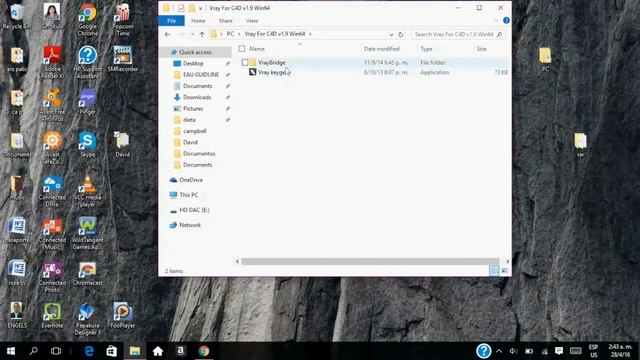Screen dimensions: 640x360
Task: Open the SMRecorder desktop shortcut
Action: click(x=122, y=59)
